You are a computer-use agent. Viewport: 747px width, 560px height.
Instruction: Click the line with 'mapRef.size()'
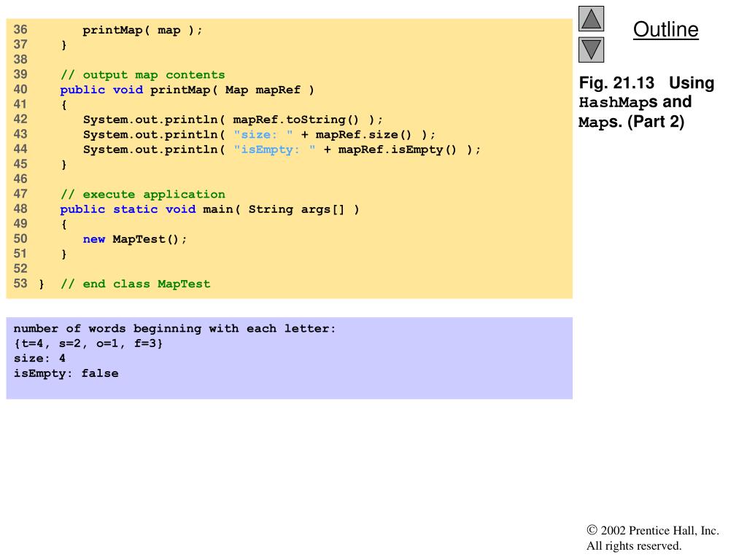(x=259, y=134)
